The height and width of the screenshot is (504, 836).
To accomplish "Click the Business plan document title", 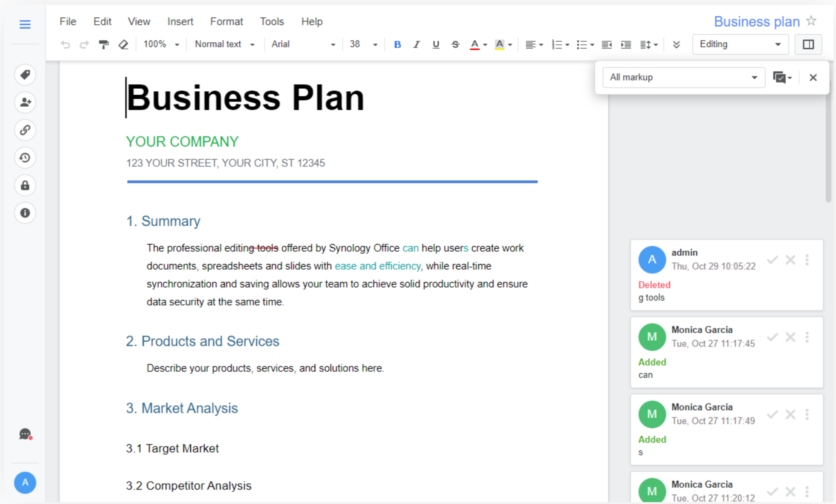I will pos(756,21).
